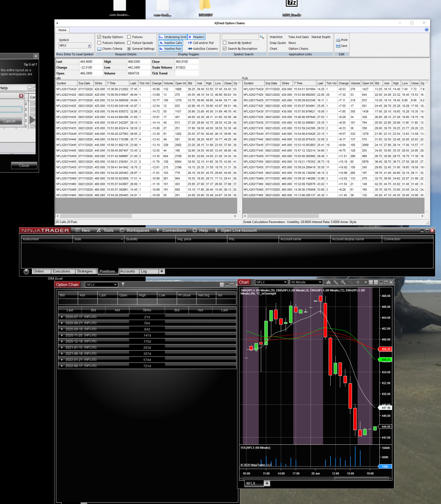Open IQFeed quick access dropdown at title bar

57,23
